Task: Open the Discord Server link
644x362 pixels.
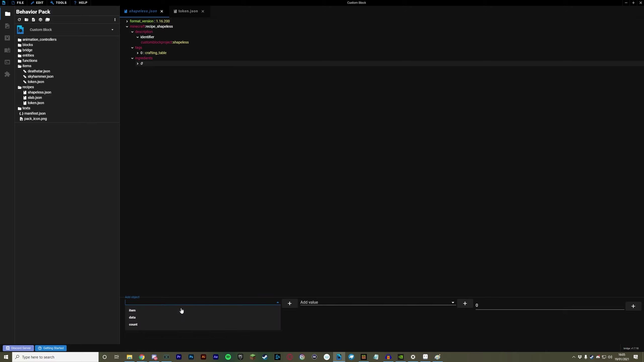Action: point(18,348)
